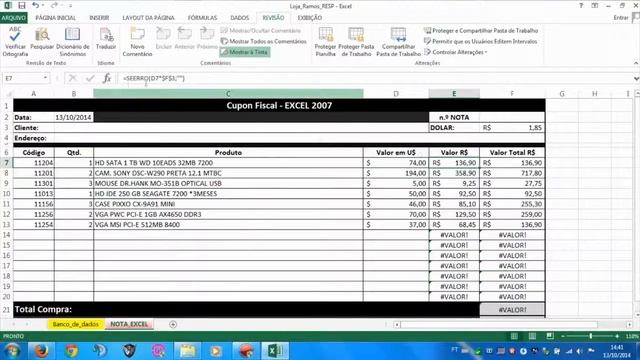This screenshot has height=360, width=640.
Task: Select column C header
Action: (228, 93)
